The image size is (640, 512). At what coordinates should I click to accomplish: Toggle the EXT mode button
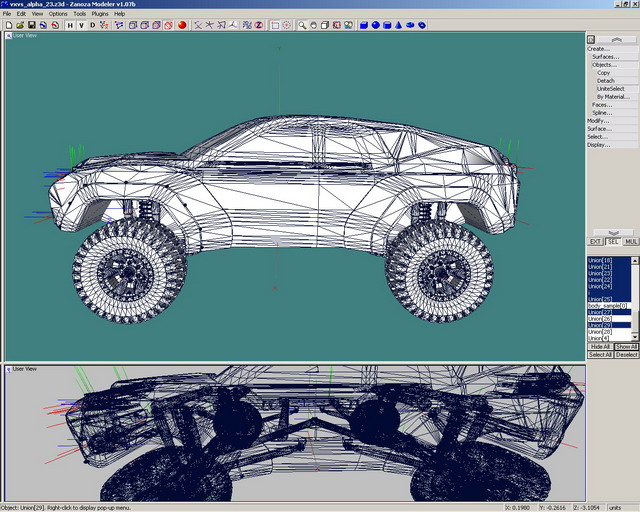595,241
